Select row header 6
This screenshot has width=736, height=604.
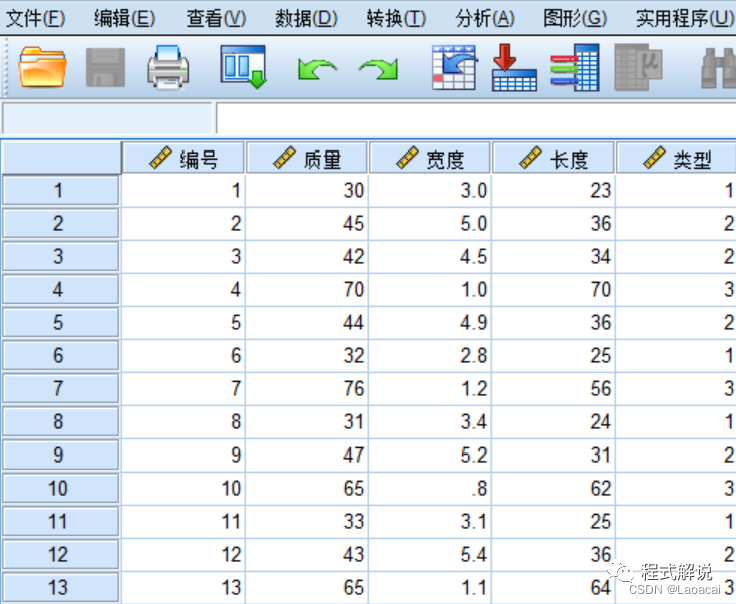click(61, 356)
